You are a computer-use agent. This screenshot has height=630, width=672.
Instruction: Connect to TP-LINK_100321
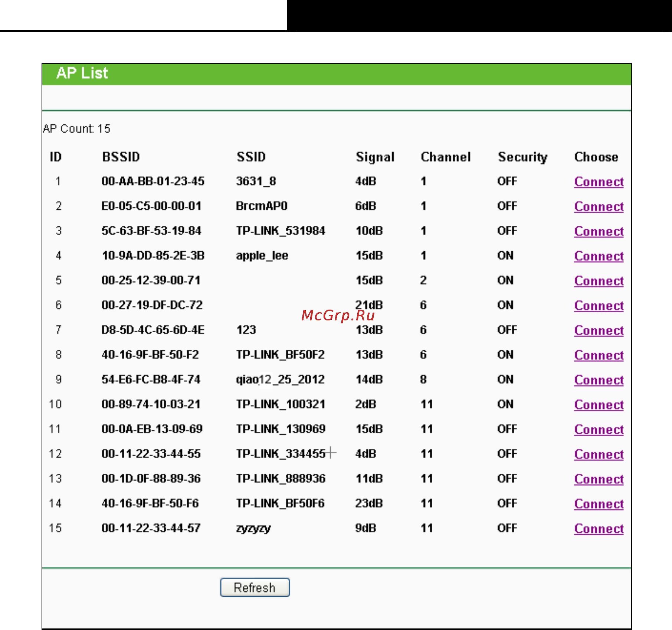point(599,405)
